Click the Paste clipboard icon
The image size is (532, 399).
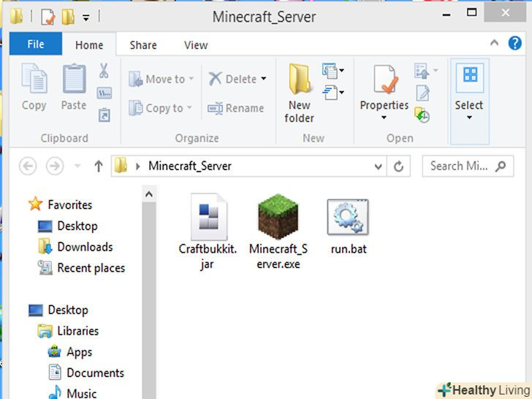[x=74, y=78]
